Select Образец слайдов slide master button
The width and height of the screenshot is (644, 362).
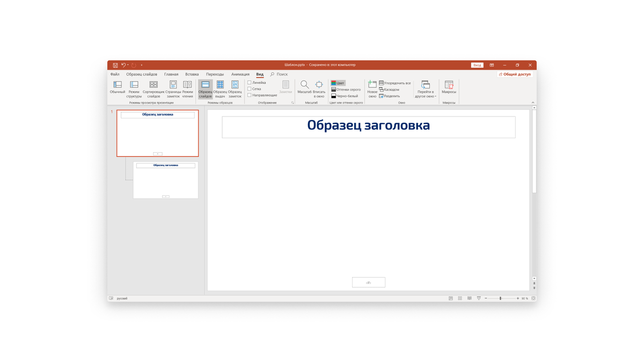tap(206, 89)
